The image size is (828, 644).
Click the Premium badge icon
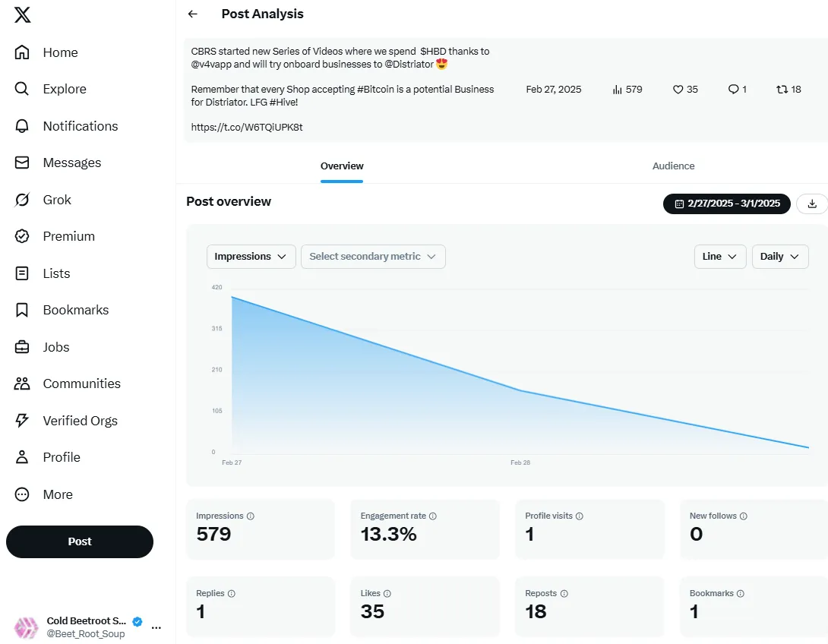[22, 236]
